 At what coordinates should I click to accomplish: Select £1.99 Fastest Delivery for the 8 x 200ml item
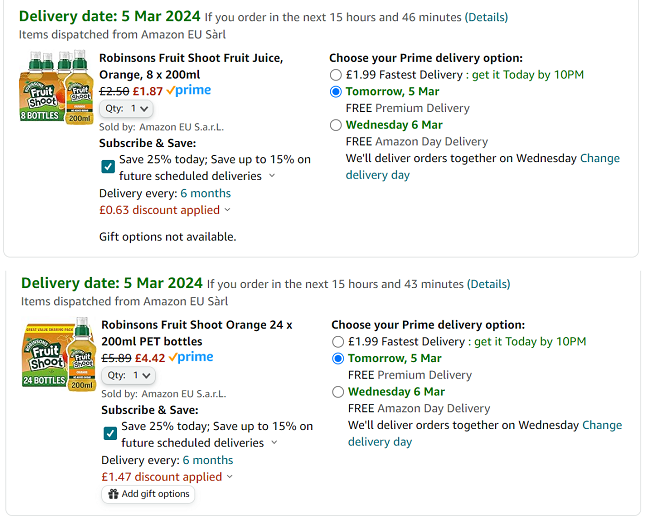(336, 75)
